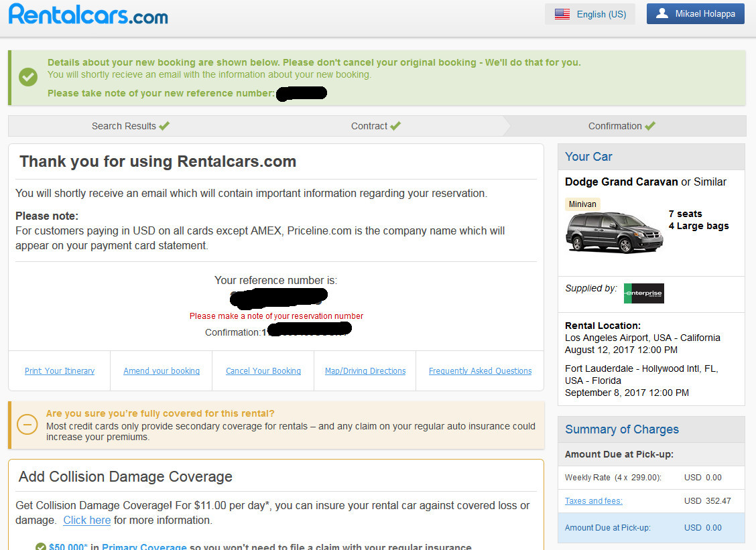
Task: Click Cancel Your Booking link
Action: point(263,371)
